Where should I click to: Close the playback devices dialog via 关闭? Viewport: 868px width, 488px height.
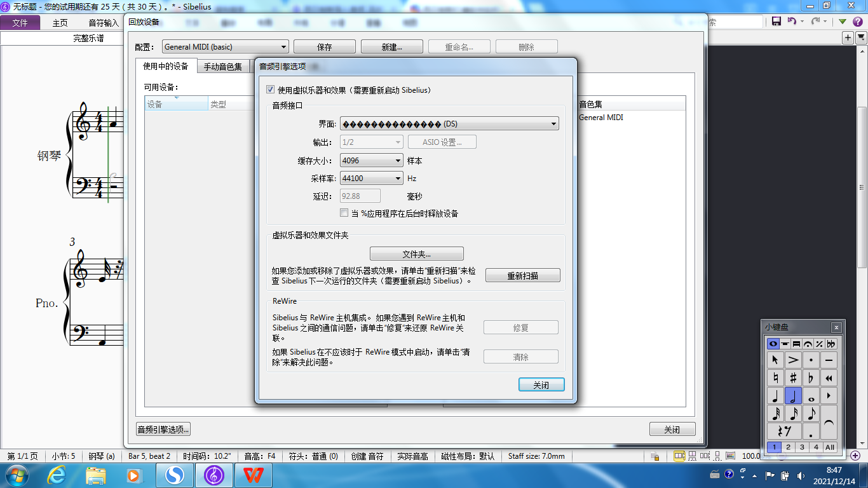click(x=672, y=429)
